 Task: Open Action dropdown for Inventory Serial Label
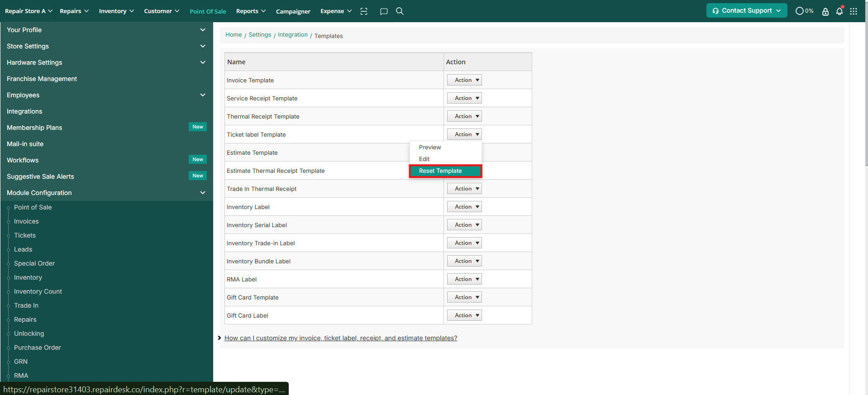464,225
